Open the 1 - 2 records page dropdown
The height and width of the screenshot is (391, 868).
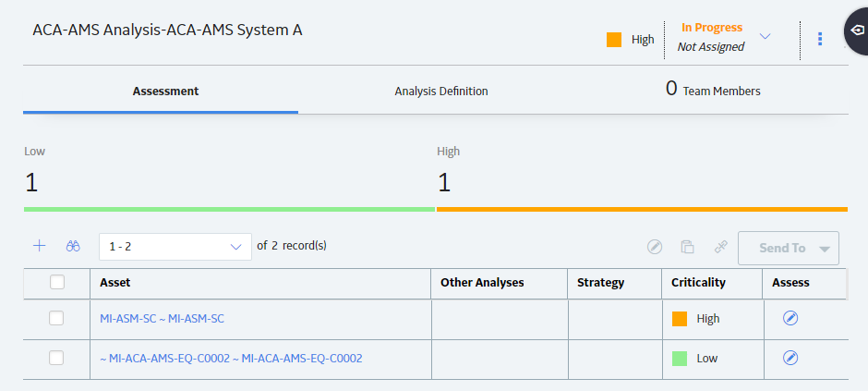pyautogui.click(x=175, y=247)
